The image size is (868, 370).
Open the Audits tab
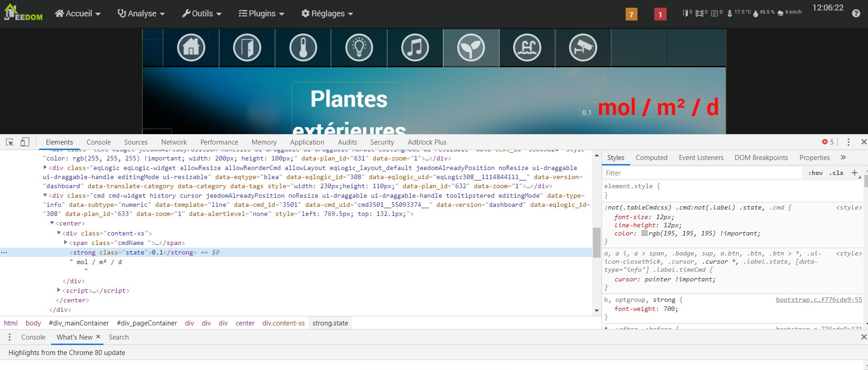pos(347,142)
